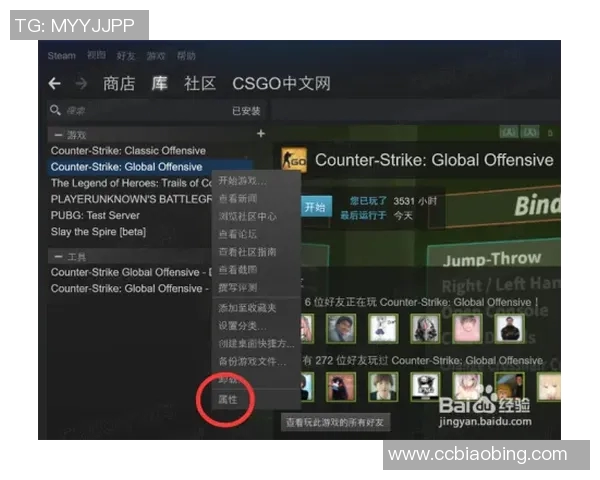Screen dimensions: 600x480
Task: Go back with the left arrow
Action: pyautogui.click(x=55, y=83)
